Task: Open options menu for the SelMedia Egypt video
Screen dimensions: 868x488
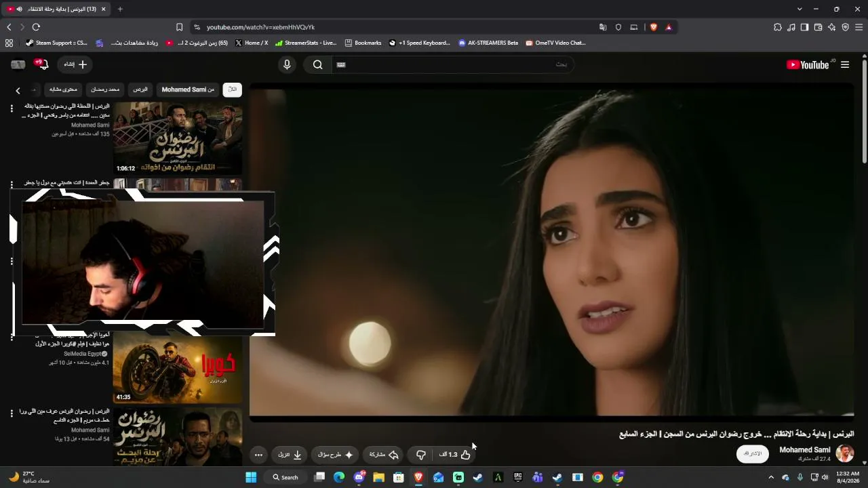Action: tap(12, 337)
